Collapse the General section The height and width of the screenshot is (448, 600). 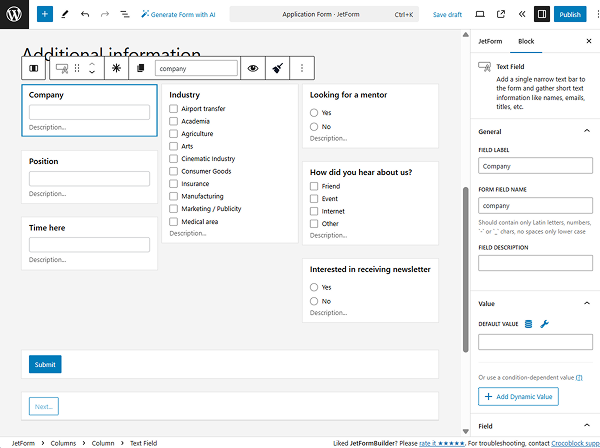tap(587, 131)
